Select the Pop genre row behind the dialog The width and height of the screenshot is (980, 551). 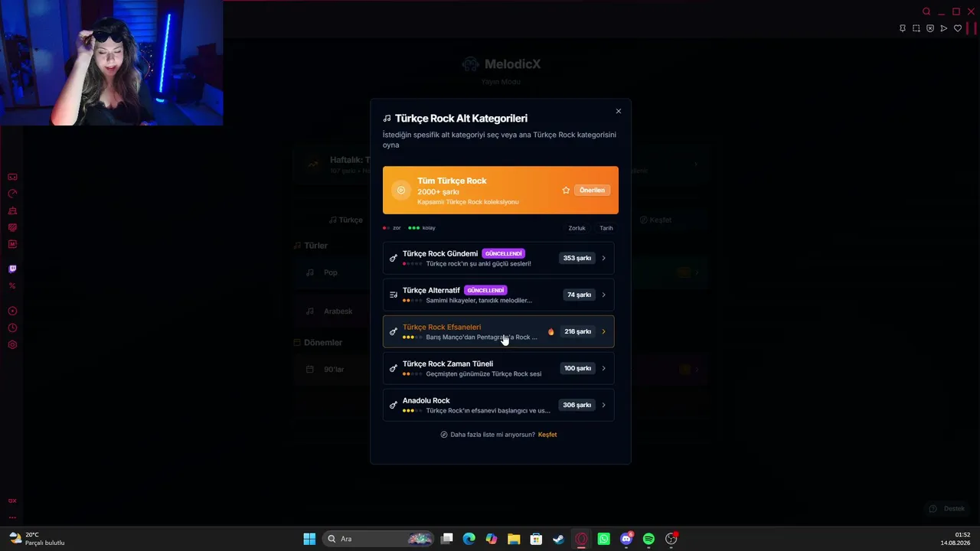coord(331,272)
